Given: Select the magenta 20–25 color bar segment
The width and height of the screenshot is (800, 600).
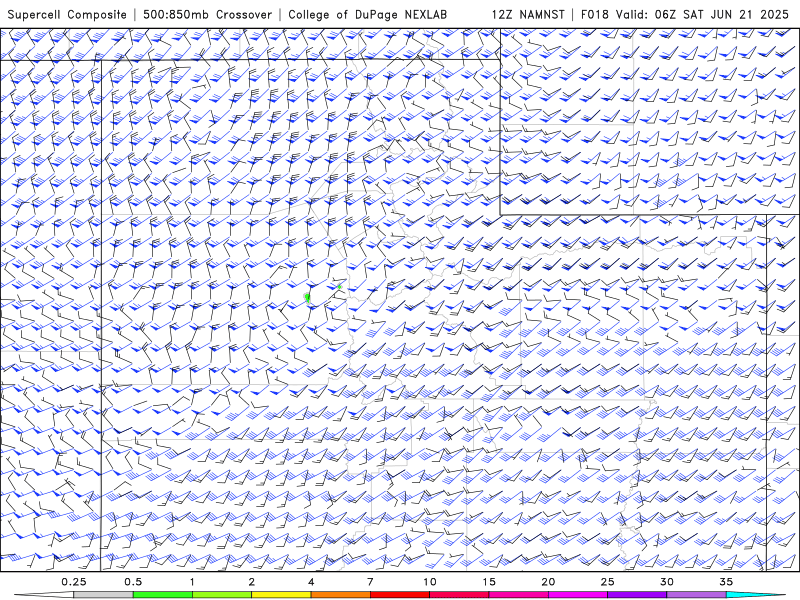Looking at the screenshot, I should coord(578,595).
